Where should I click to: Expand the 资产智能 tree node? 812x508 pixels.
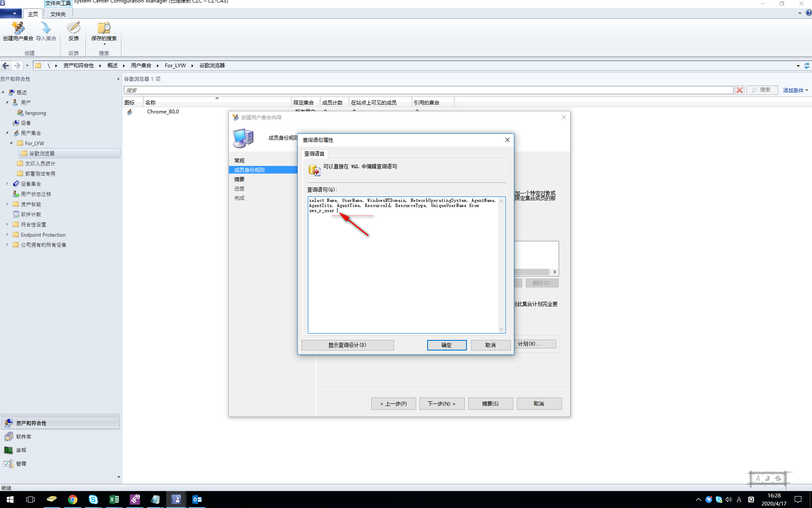click(7, 204)
